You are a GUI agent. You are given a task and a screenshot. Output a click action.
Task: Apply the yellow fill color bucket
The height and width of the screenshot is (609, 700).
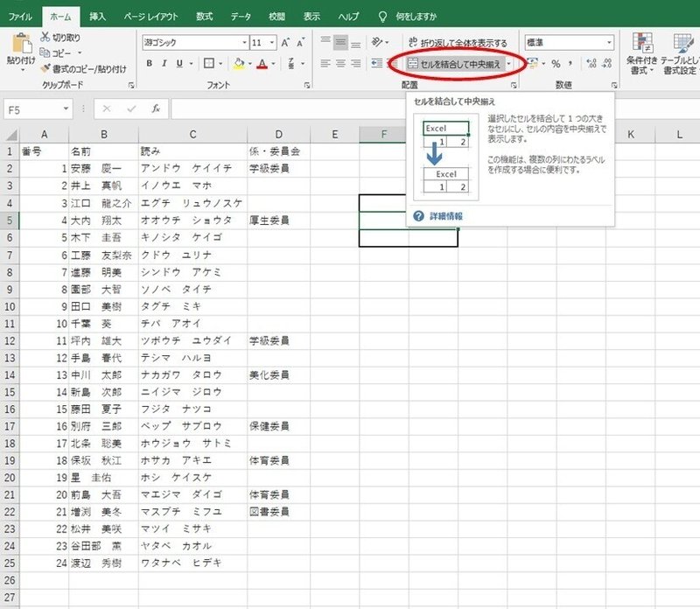coord(239,63)
